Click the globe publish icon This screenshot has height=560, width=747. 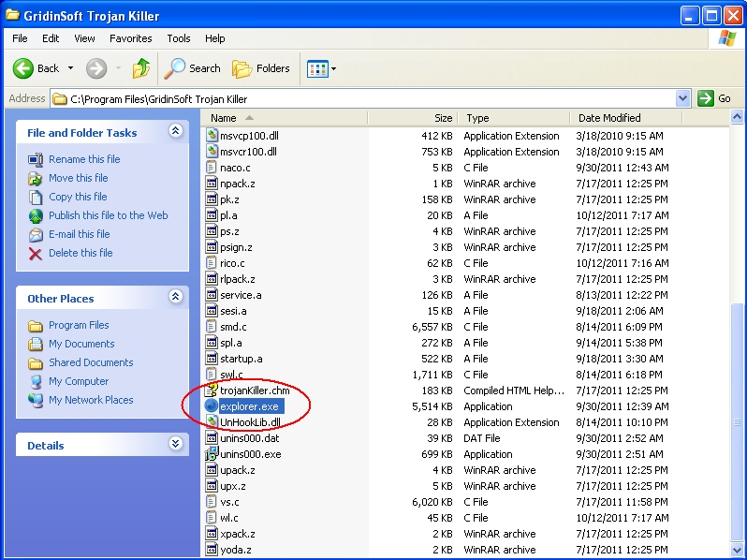[x=36, y=216]
